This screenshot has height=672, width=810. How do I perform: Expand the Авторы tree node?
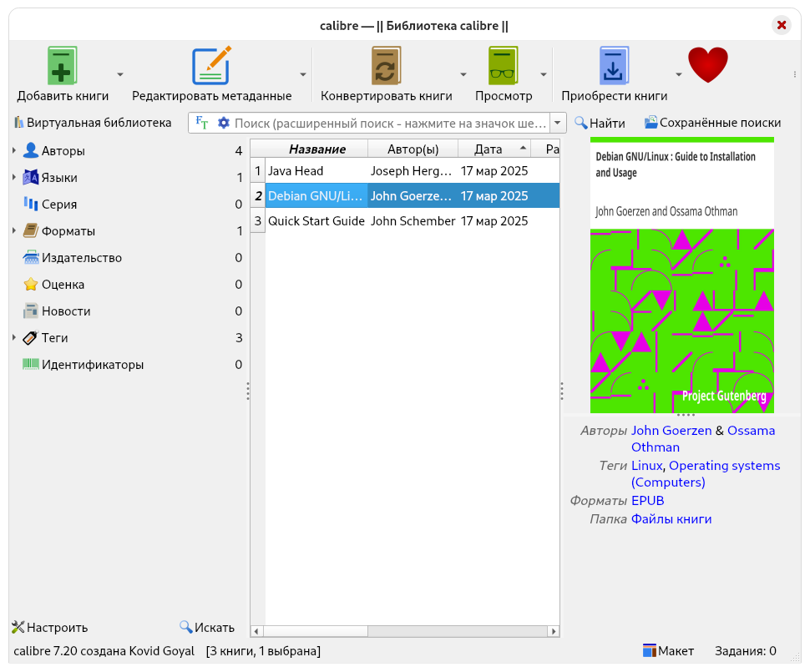coord(14,150)
